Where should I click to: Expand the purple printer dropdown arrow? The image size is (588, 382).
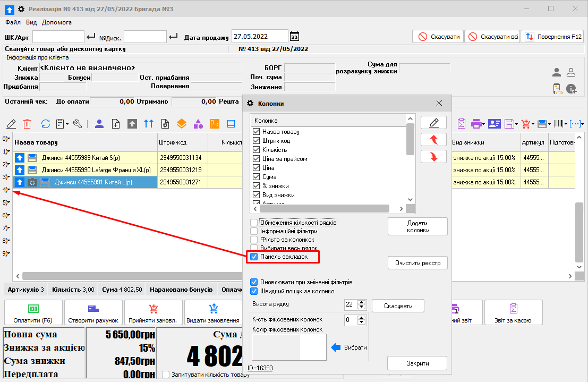[x=483, y=124]
